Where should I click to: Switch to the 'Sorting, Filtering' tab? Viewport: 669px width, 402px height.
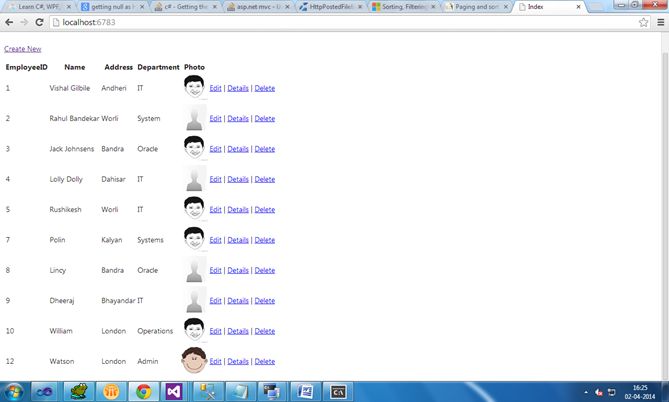pyautogui.click(x=404, y=7)
